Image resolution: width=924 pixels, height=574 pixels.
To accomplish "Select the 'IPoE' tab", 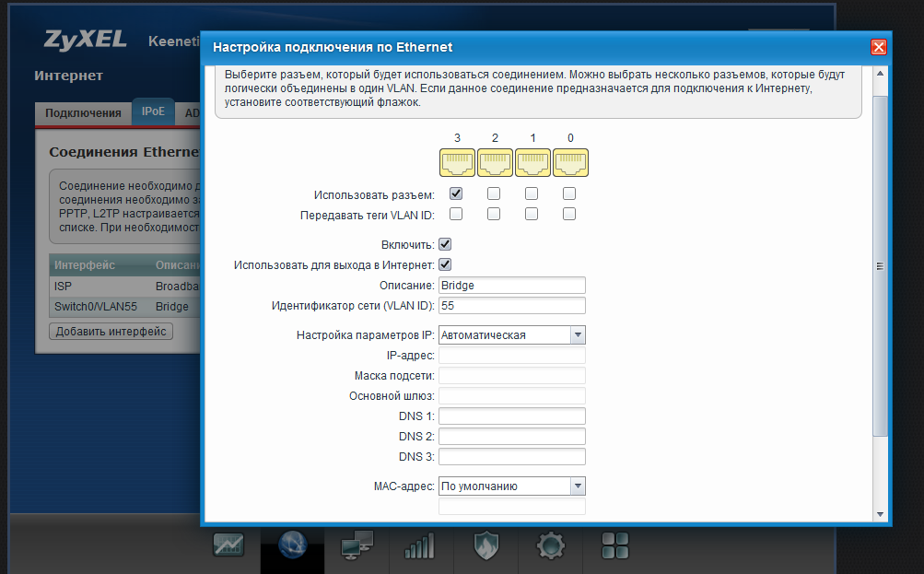I will (153, 112).
